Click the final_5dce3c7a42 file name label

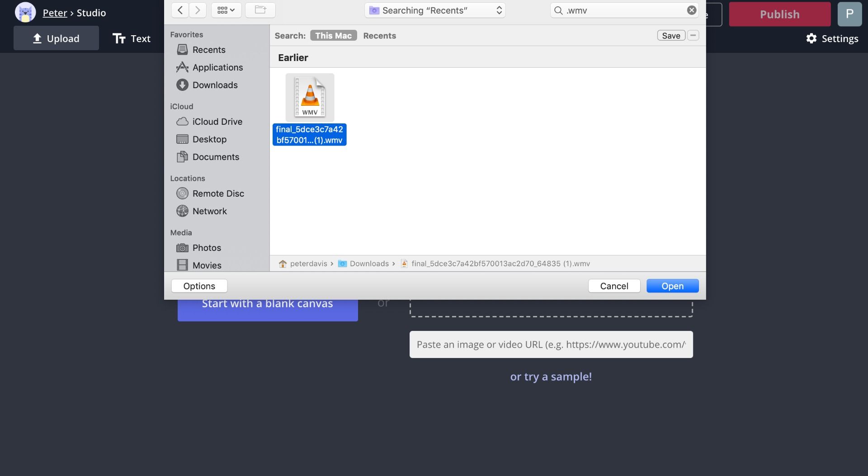point(310,135)
